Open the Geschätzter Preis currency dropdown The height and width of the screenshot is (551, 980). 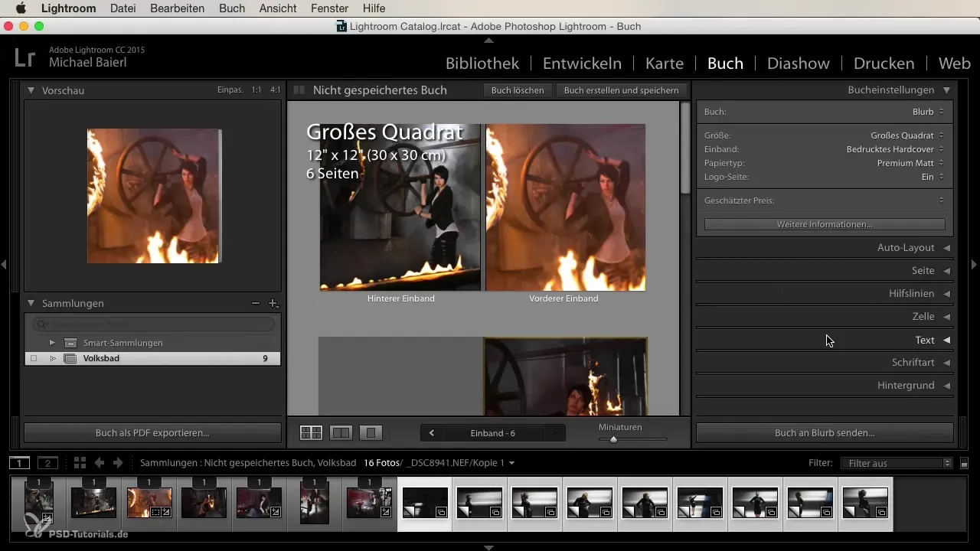click(x=941, y=201)
